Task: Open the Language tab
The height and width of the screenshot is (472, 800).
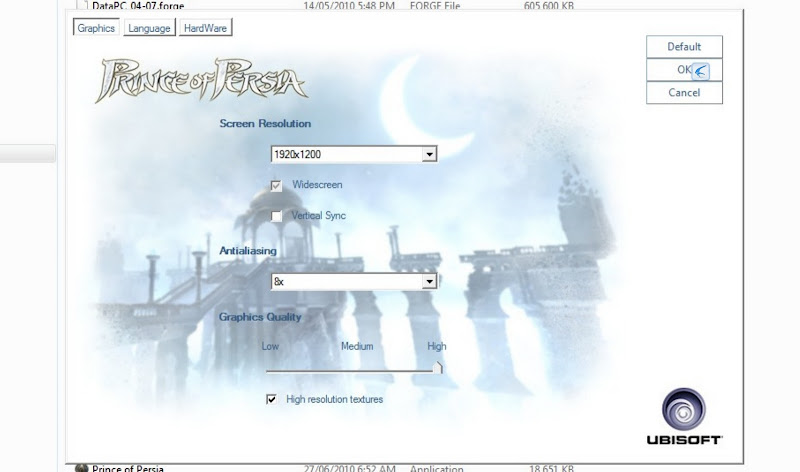Action: (149, 28)
